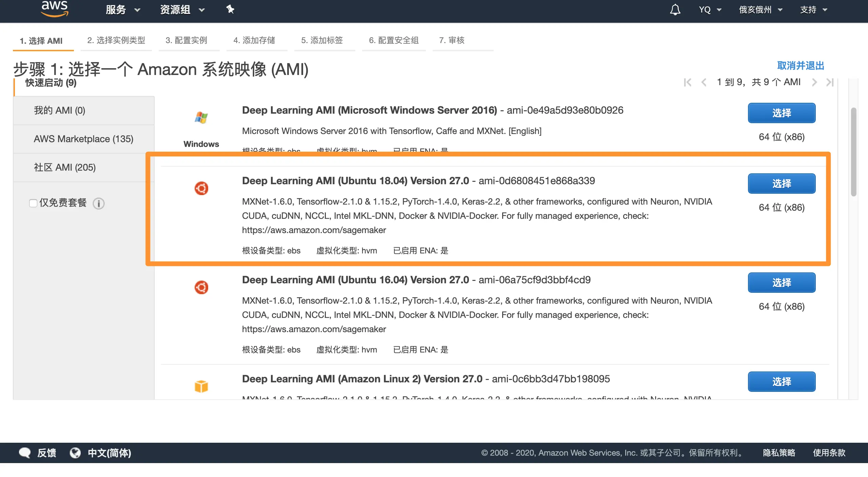Screen dimensions: 868x477
Task: Open the notifications bell icon
Action: [675, 9]
